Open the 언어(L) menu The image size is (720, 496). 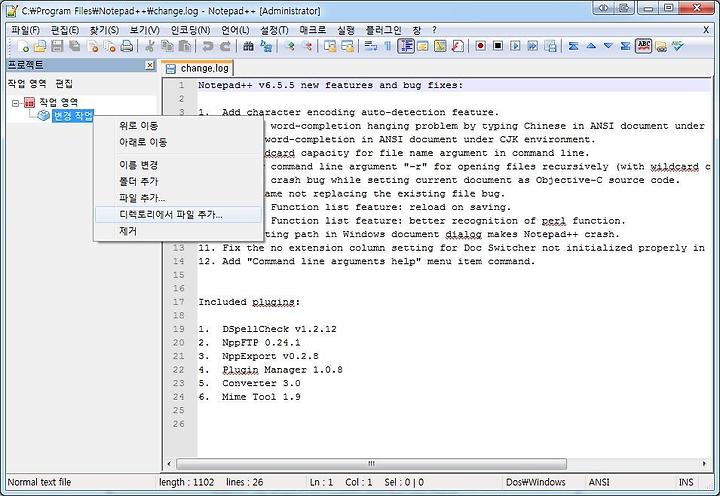[x=235, y=30]
